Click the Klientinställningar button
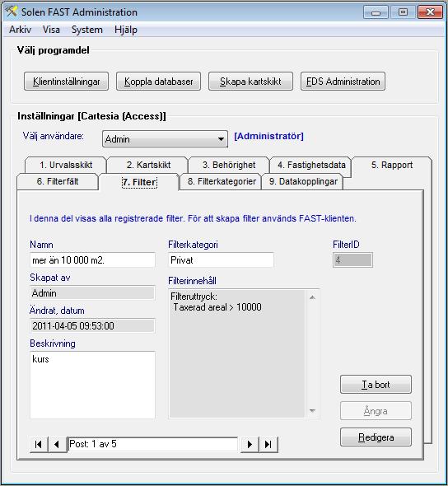 click(x=67, y=82)
